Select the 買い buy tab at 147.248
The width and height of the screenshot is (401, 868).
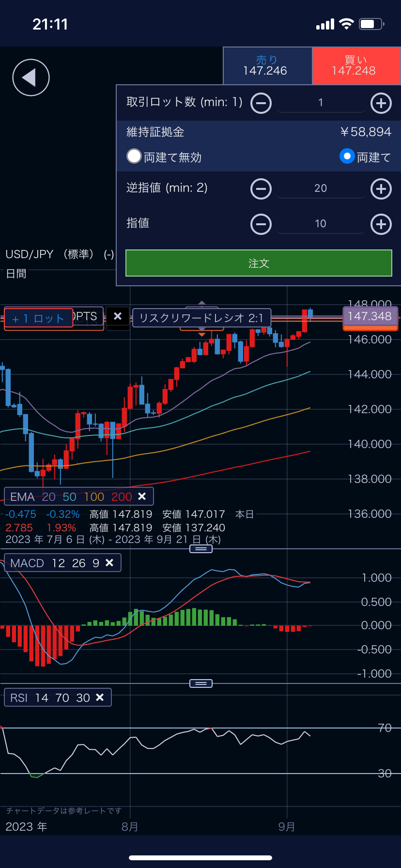click(x=356, y=66)
